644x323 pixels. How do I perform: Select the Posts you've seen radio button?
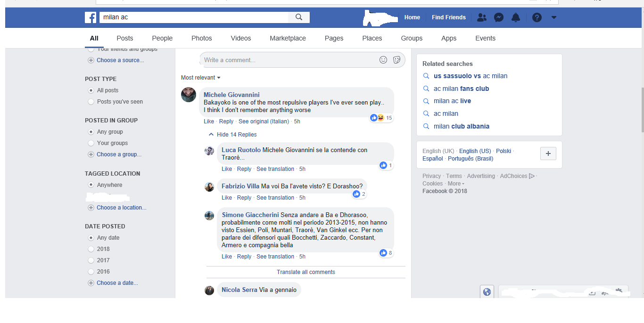[x=91, y=102]
